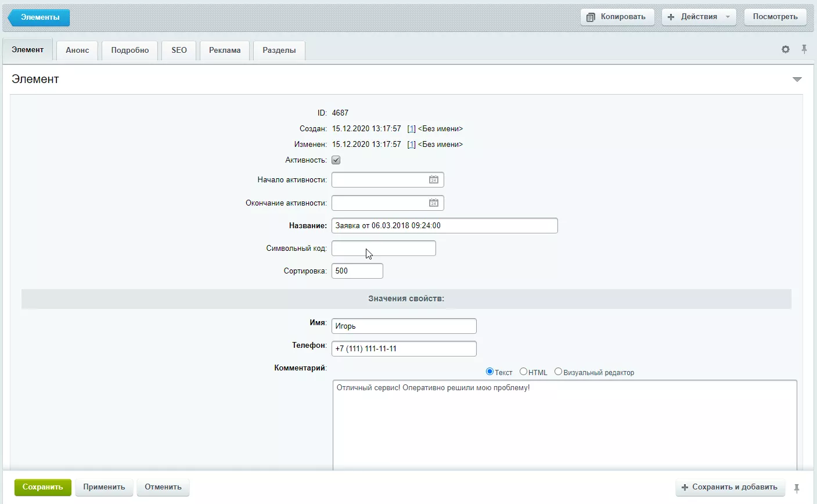Open calendar for Окончание активности
The image size is (817, 504).
(x=434, y=203)
